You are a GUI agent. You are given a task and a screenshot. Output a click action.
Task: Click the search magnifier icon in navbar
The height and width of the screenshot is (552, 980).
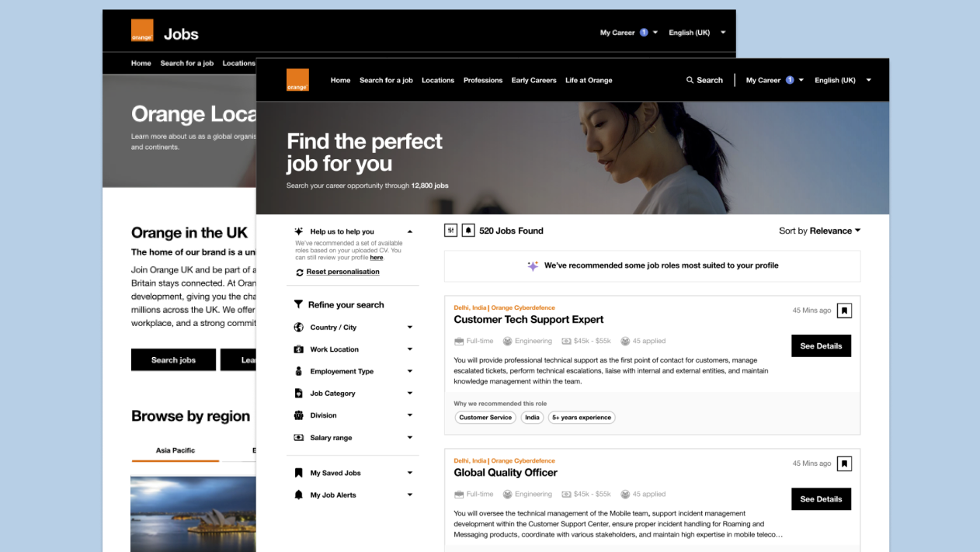coord(690,80)
